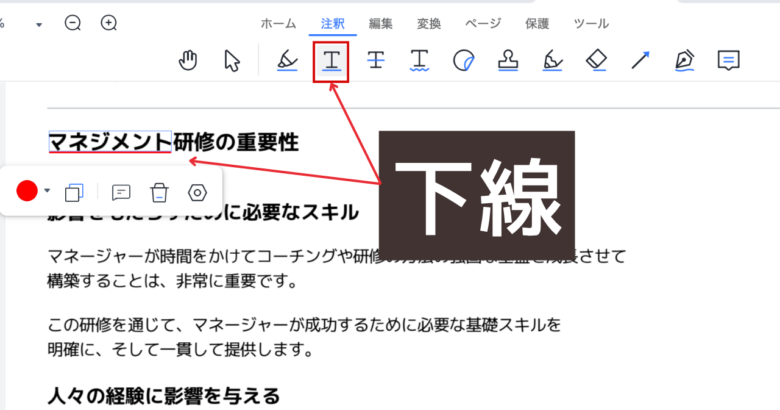Delete annotation using the trash icon

[158, 192]
